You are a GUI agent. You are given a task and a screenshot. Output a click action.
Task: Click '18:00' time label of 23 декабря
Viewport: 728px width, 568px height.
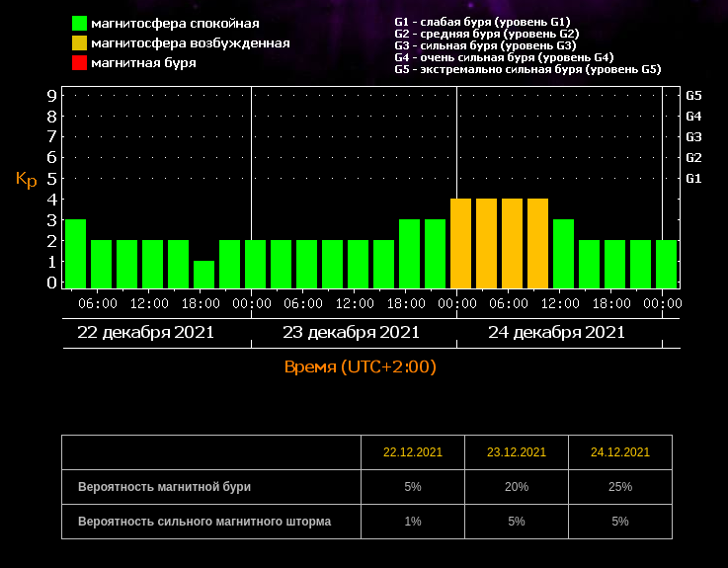pyautogui.click(x=406, y=303)
